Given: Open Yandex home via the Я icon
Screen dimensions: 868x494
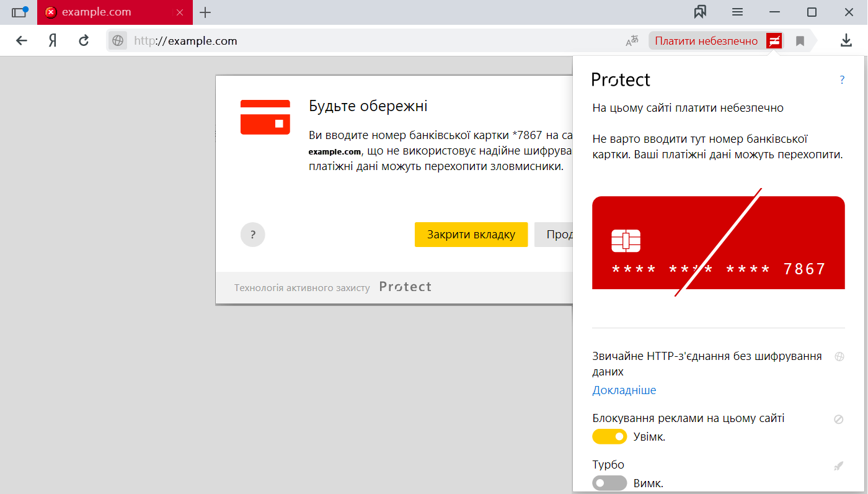Looking at the screenshot, I should [53, 41].
